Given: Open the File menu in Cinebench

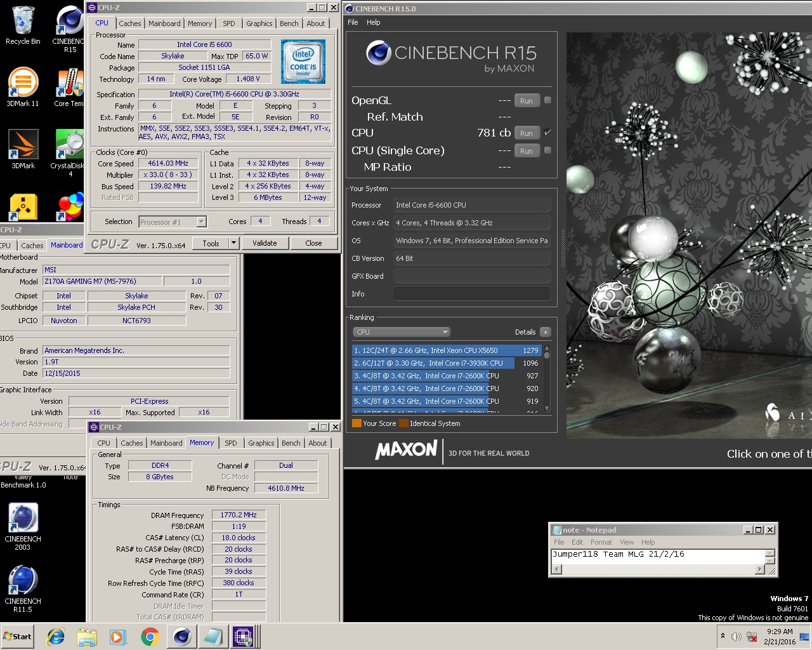Looking at the screenshot, I should click(x=353, y=22).
